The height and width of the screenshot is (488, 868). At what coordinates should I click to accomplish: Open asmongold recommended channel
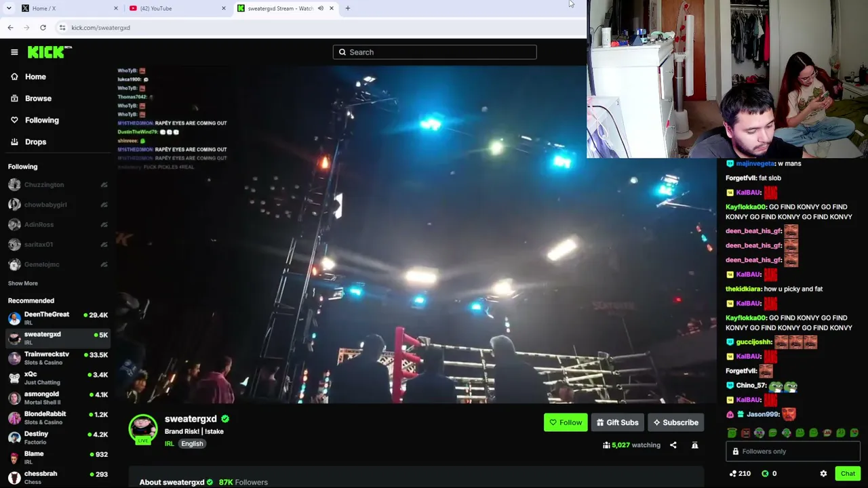pyautogui.click(x=58, y=398)
